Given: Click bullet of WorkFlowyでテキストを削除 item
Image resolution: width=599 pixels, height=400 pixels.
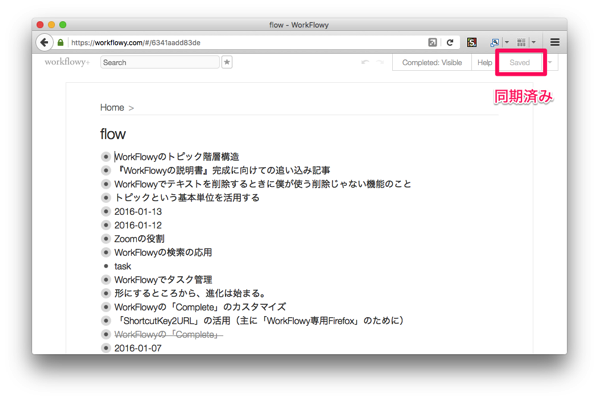Looking at the screenshot, I should tap(106, 184).
